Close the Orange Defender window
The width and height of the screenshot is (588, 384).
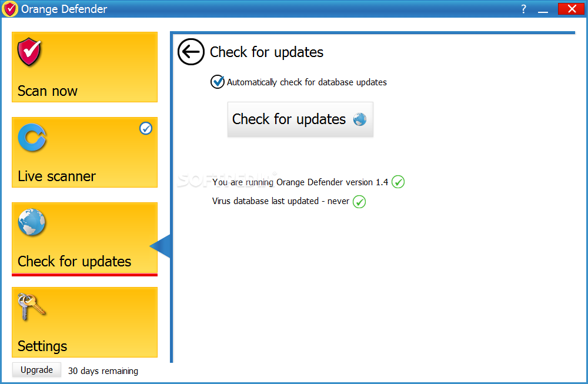point(571,9)
